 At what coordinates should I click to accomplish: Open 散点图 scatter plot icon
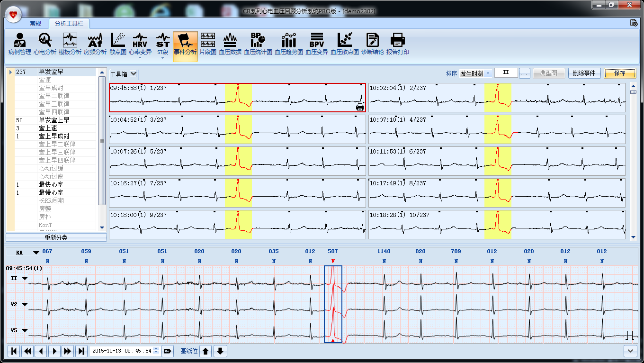tap(117, 44)
